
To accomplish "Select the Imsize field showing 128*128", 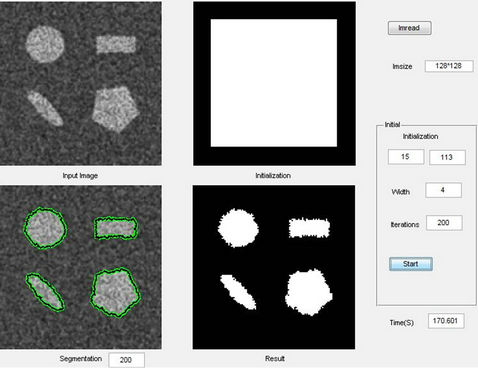I will pos(449,66).
